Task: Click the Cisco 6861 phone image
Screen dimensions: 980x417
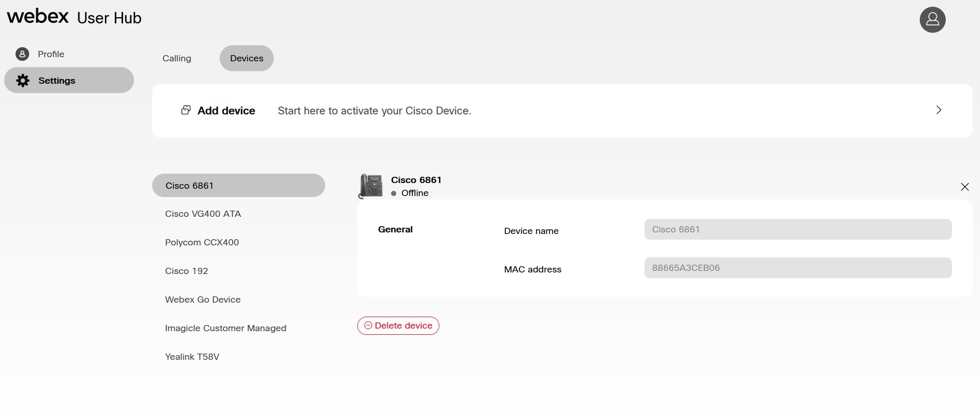Action: point(371,186)
